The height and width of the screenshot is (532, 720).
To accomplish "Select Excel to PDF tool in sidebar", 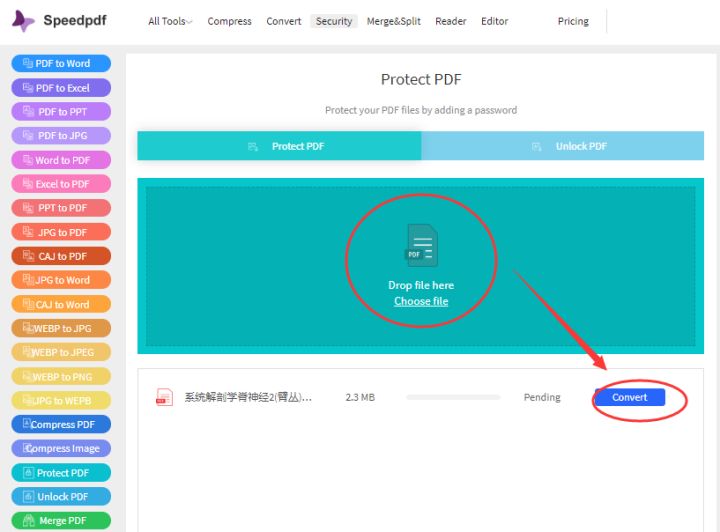I will pos(61,184).
